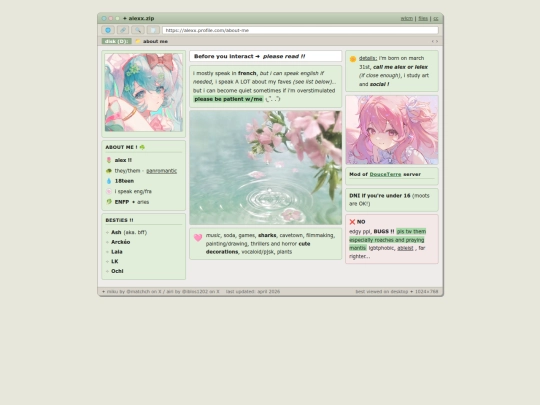Click the sparkle bullet beside Ochi
This screenshot has width=540, height=405.
coord(107,271)
